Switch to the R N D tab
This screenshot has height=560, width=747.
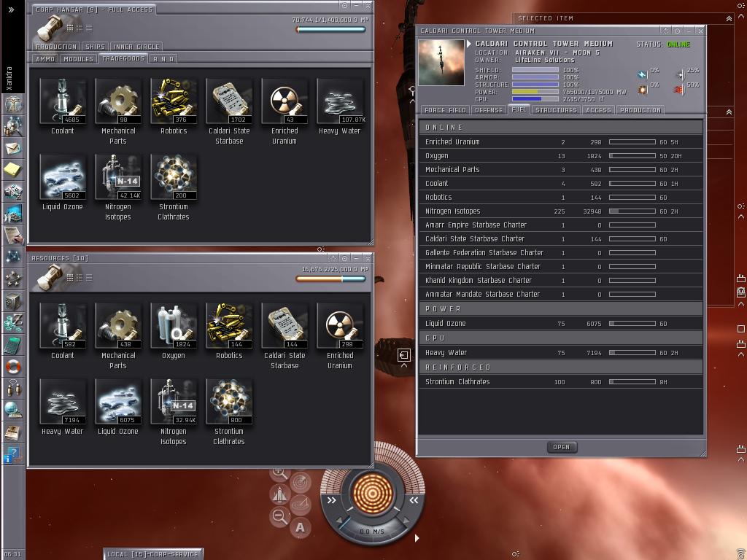point(163,59)
